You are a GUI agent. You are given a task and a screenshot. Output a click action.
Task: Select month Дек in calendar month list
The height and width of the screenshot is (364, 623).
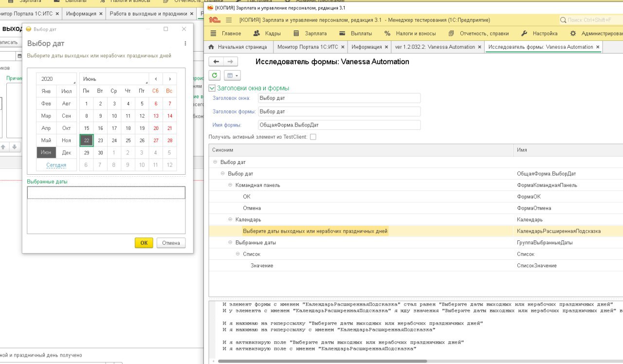coord(67,153)
